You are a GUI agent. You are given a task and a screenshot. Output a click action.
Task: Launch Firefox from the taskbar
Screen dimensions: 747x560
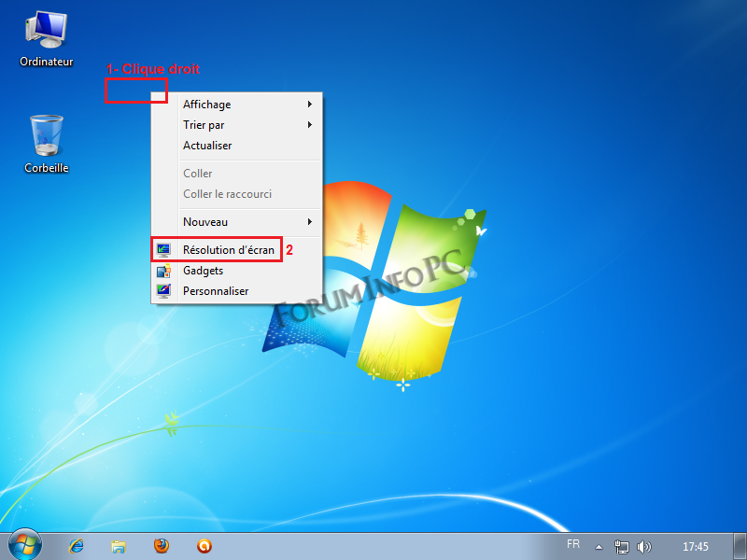coord(162,546)
